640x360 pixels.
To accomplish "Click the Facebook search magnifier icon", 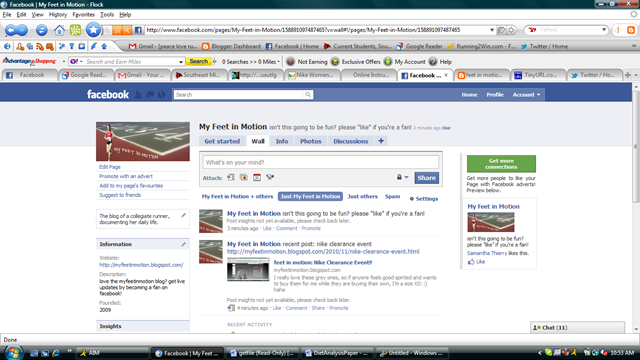I will pos(308,95).
